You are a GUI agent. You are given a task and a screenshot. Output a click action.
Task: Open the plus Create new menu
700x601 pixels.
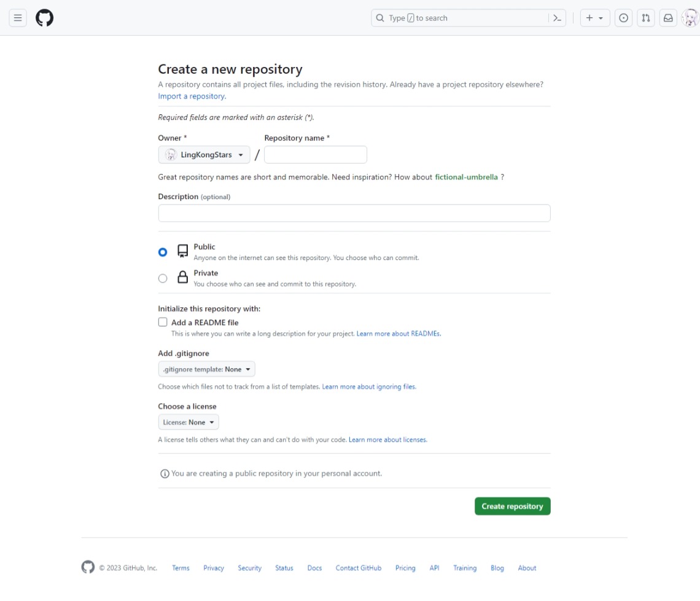point(594,18)
